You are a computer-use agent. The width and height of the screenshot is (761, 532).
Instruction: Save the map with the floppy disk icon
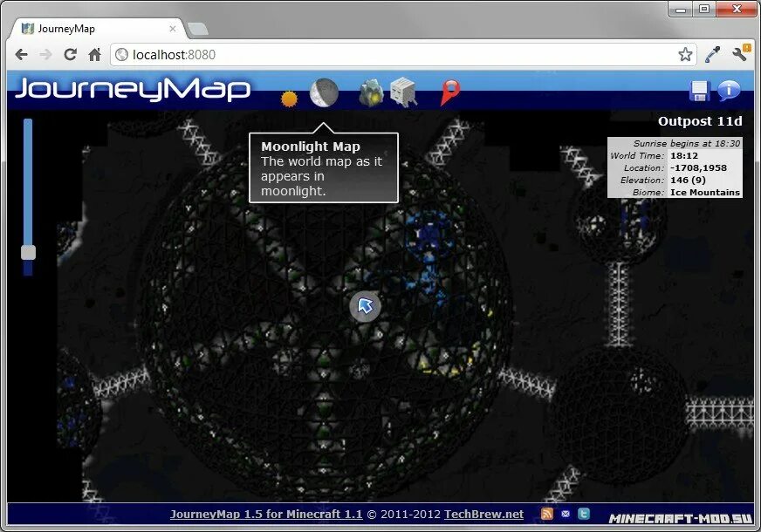(x=699, y=92)
